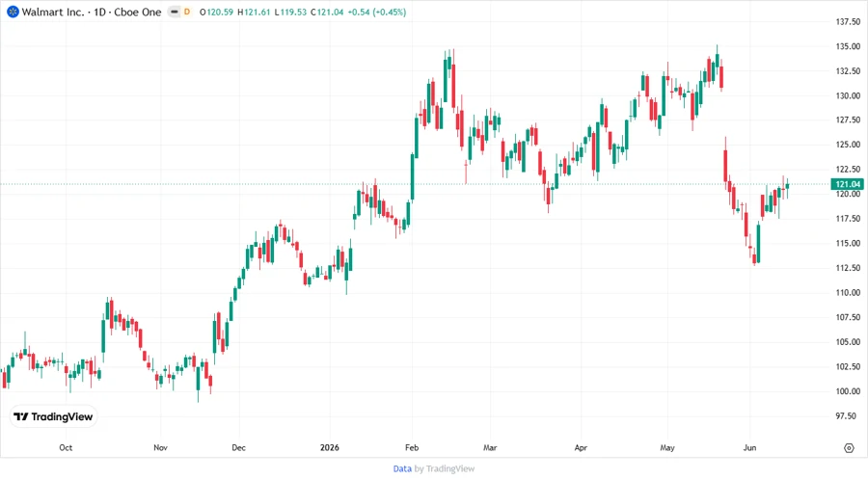This screenshot has width=868, height=480.
Task: Click the 107.50 price axis label
Action: tap(848, 317)
